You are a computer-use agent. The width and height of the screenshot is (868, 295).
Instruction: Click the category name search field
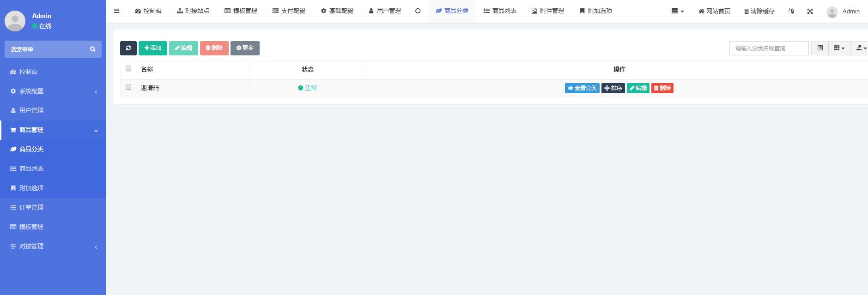pos(769,48)
